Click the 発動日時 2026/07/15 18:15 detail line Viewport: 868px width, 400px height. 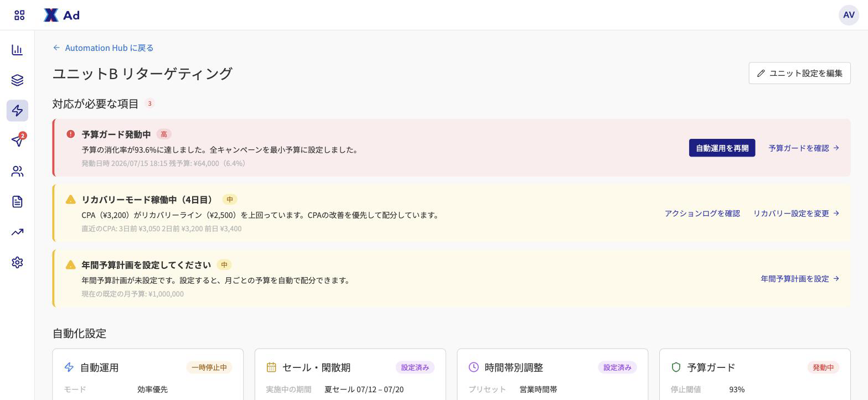click(x=164, y=163)
